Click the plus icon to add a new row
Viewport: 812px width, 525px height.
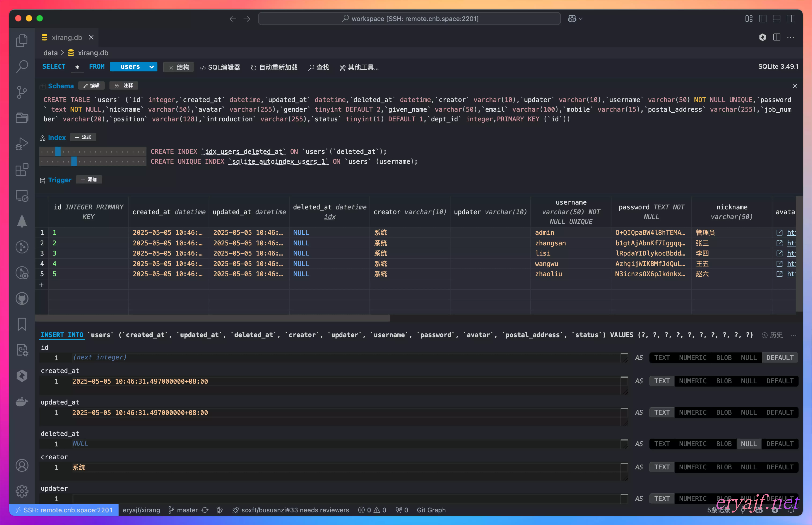(x=41, y=285)
